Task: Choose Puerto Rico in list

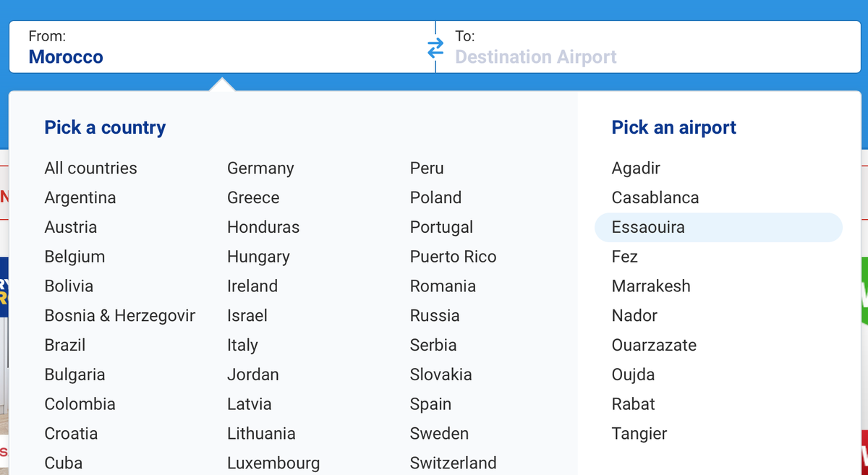Action: pyautogui.click(x=453, y=257)
